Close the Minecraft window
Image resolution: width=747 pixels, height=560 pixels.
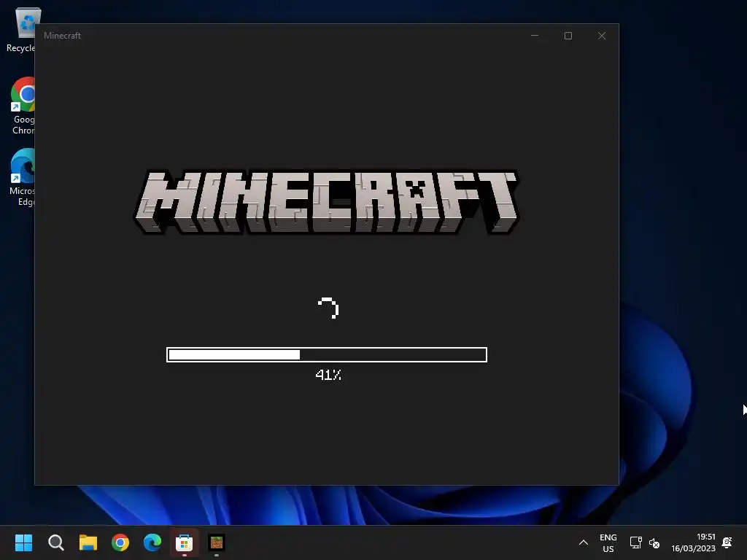[602, 36]
